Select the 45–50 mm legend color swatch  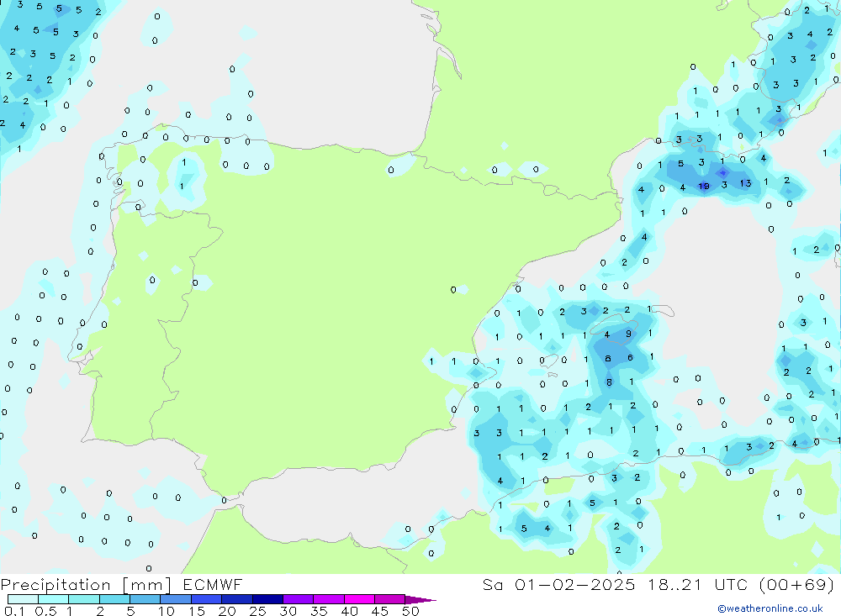389,599
